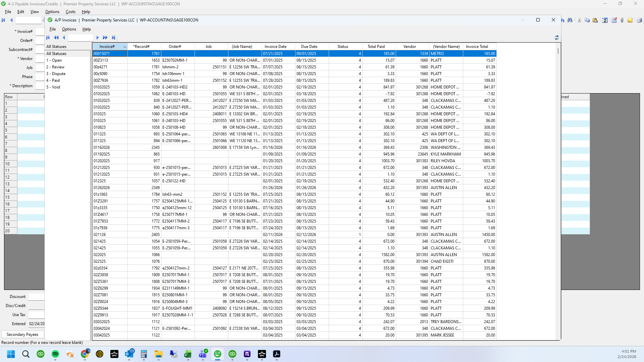Click the printer icon in the toolbar

pos(639,20)
